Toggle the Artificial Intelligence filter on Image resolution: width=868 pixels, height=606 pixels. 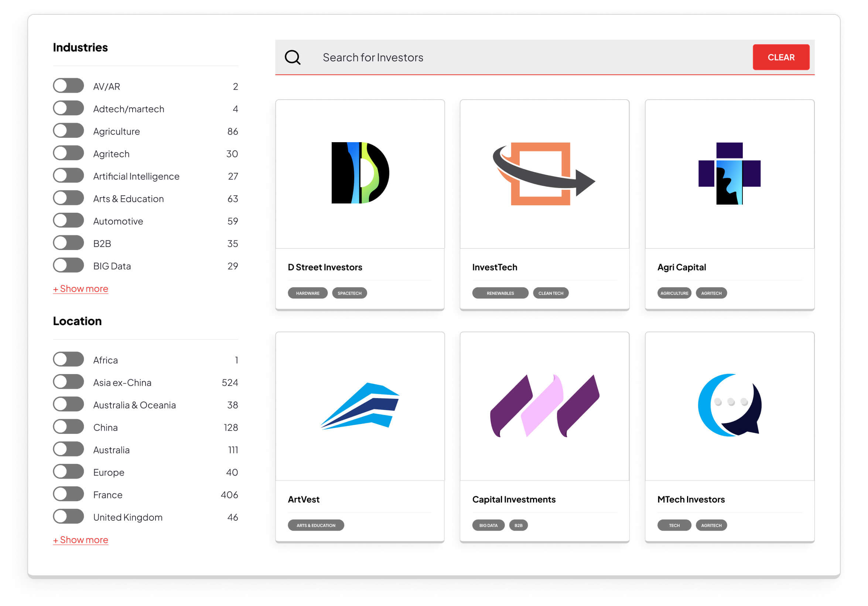(68, 176)
